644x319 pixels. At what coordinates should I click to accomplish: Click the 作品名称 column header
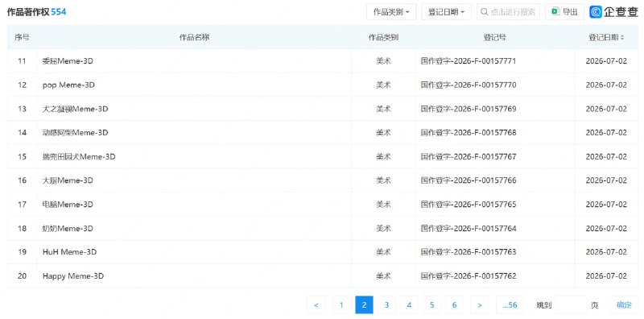tap(194, 37)
